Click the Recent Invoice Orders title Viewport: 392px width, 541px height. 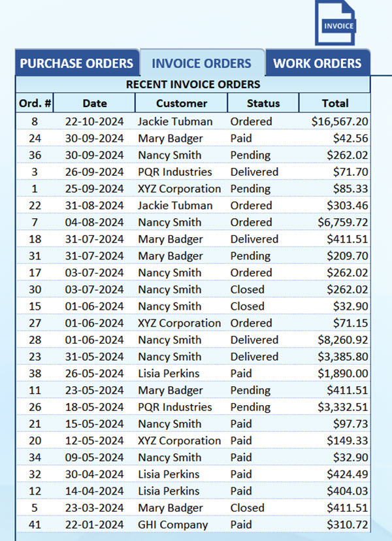pos(193,84)
